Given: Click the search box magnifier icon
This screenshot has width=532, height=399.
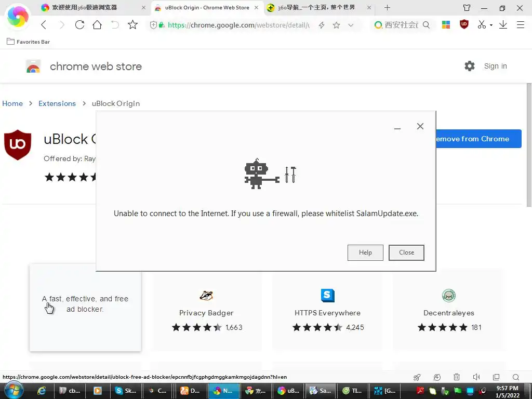Looking at the screenshot, I should pos(426,25).
